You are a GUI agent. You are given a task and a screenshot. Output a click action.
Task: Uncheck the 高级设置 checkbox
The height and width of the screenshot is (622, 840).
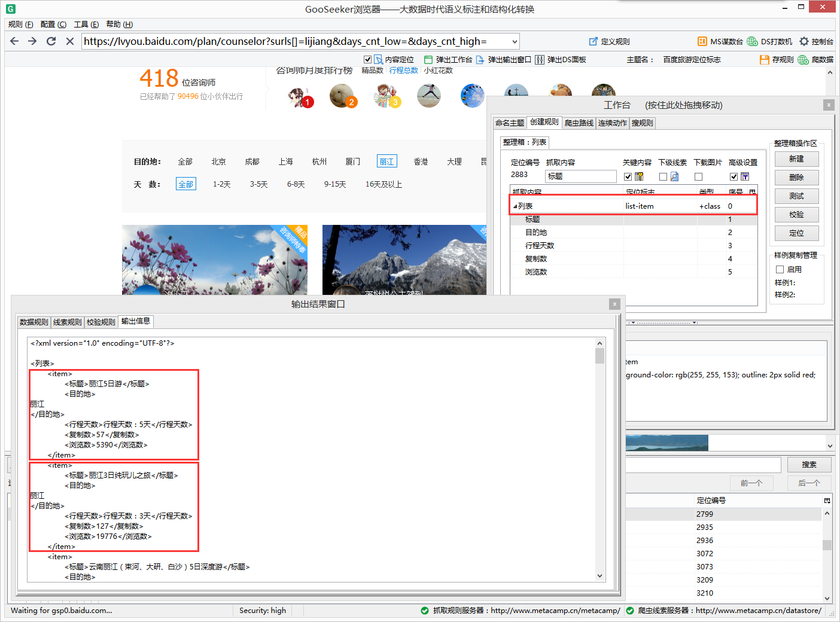(x=734, y=176)
